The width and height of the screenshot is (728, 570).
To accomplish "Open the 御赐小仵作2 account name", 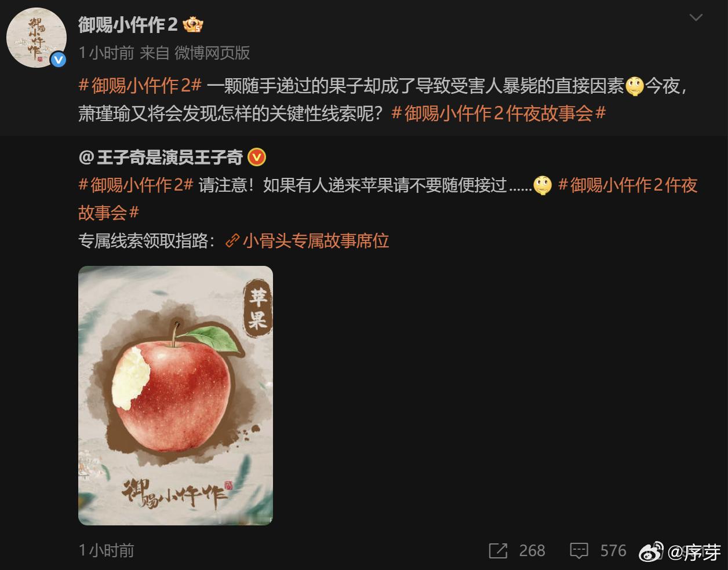I will pos(128,25).
